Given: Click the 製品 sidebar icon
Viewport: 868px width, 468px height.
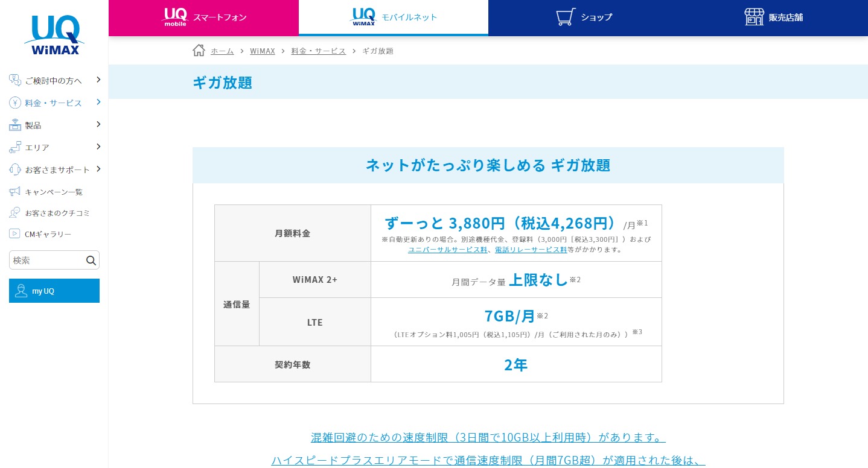Looking at the screenshot, I should click(15, 125).
